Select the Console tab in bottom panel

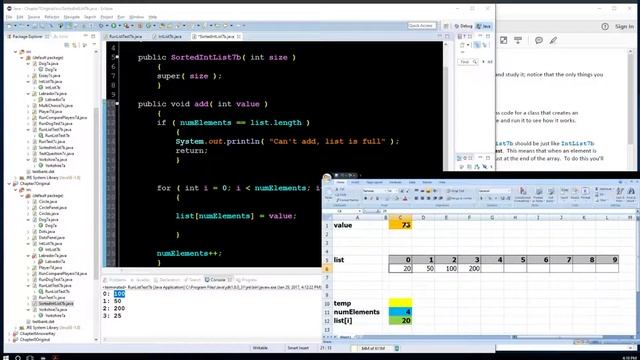click(x=218, y=280)
